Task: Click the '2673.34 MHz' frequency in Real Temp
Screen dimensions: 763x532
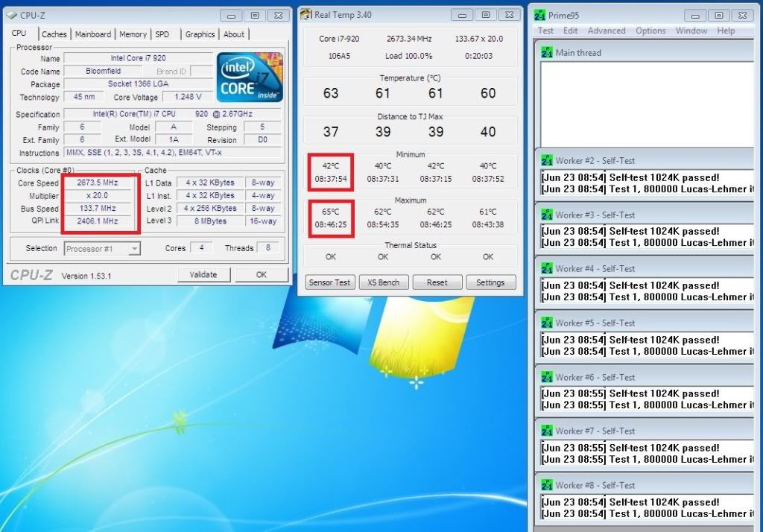Action: click(x=409, y=39)
